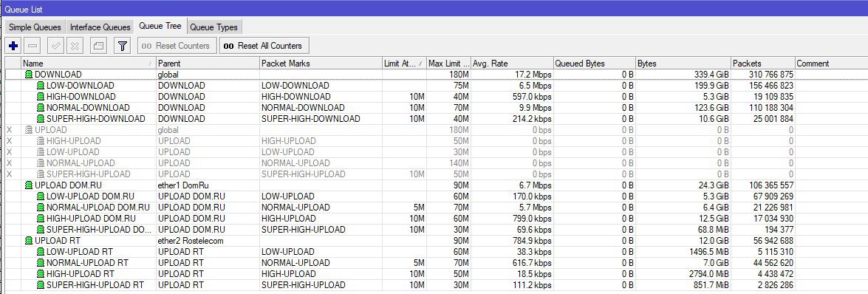The height and width of the screenshot is (294, 868).
Task: Sort by the Limit At column header
Action: [x=404, y=63]
